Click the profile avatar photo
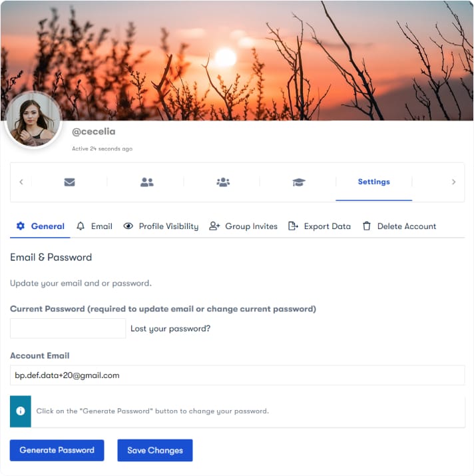 (34, 119)
